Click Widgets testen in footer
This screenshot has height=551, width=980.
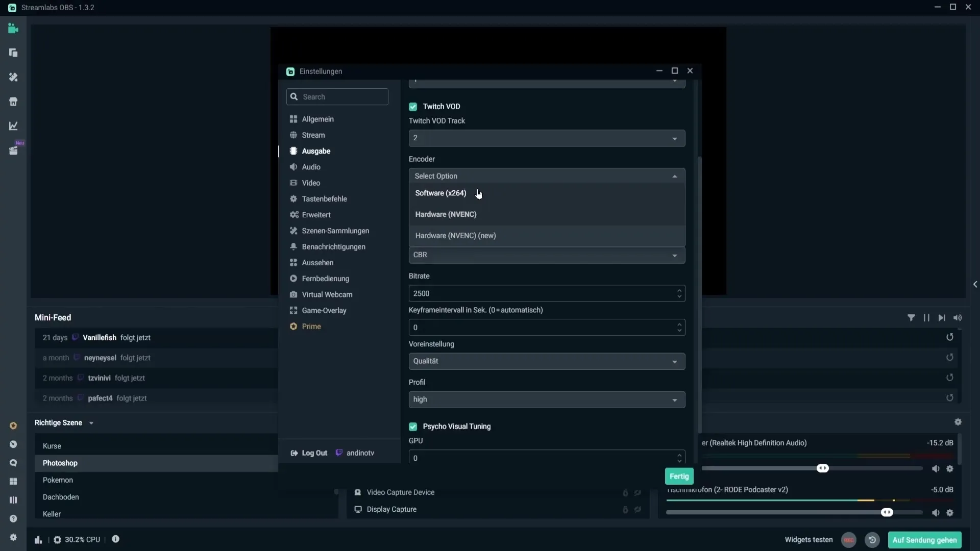coord(808,540)
